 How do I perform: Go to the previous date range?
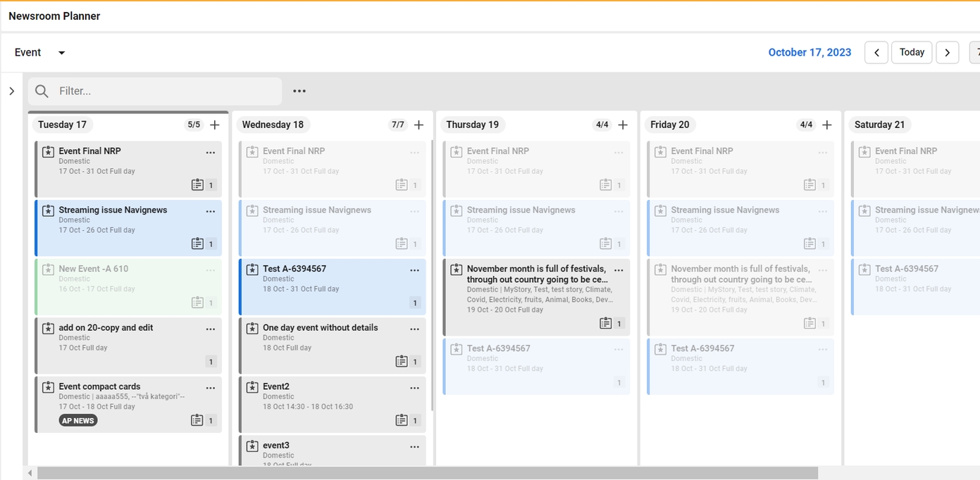pyautogui.click(x=876, y=53)
